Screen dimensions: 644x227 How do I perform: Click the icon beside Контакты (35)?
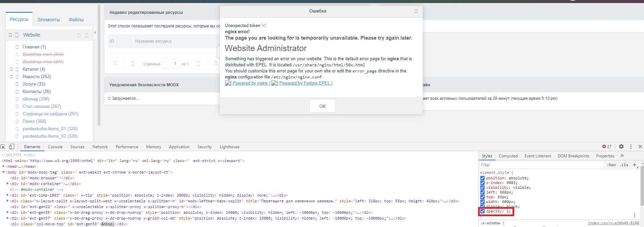tap(17, 92)
